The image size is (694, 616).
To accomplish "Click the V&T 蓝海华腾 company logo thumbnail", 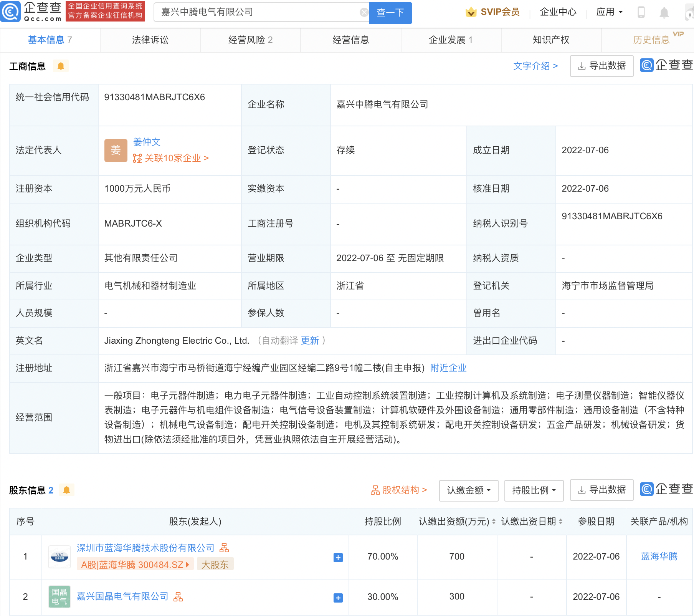I will pyautogui.click(x=59, y=556).
